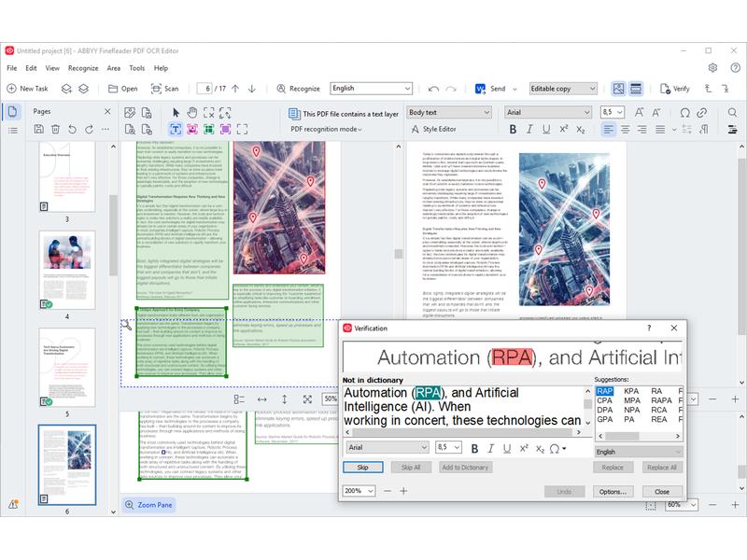Open the Edit menu

(x=31, y=68)
